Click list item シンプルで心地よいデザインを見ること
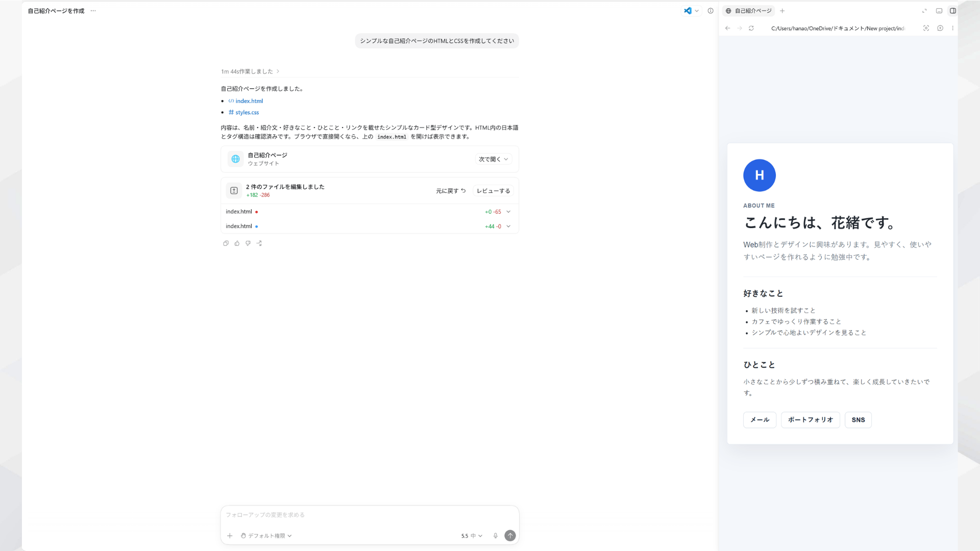 (809, 333)
